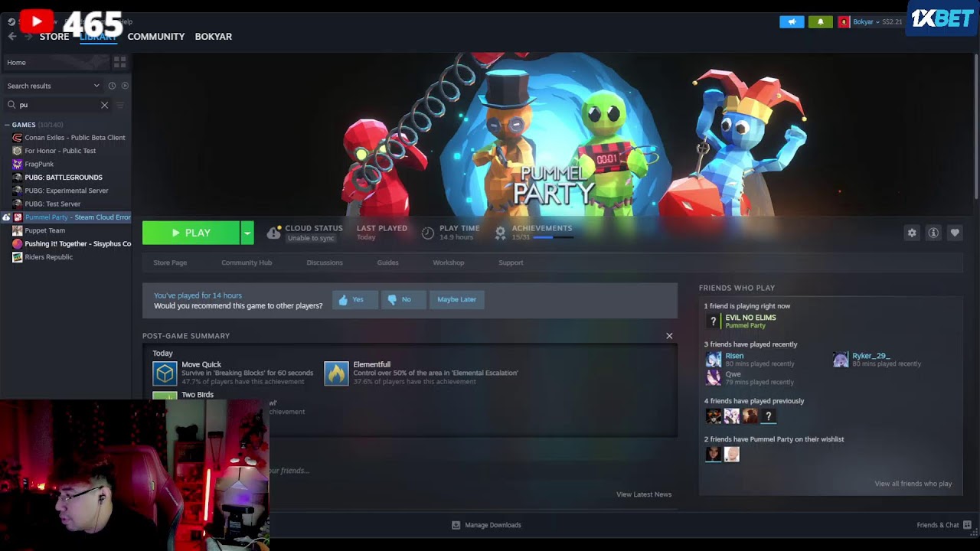The height and width of the screenshot is (551, 980).
Task: Open Move Quick achievement icon
Action: click(165, 373)
